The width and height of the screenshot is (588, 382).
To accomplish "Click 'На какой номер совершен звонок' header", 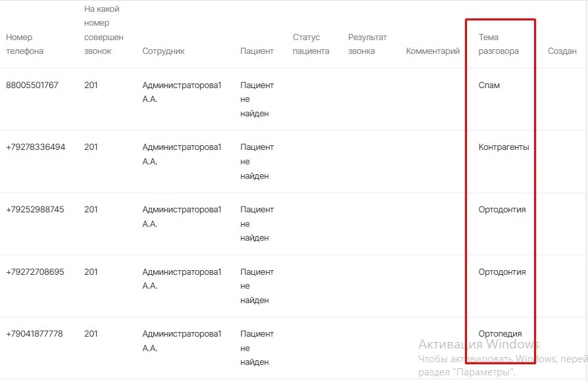I will [104, 30].
